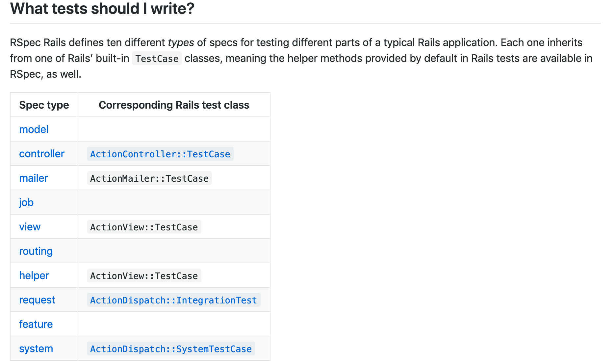This screenshot has height=364, width=614.
Task: Click the routing spec link
Action: 36,251
